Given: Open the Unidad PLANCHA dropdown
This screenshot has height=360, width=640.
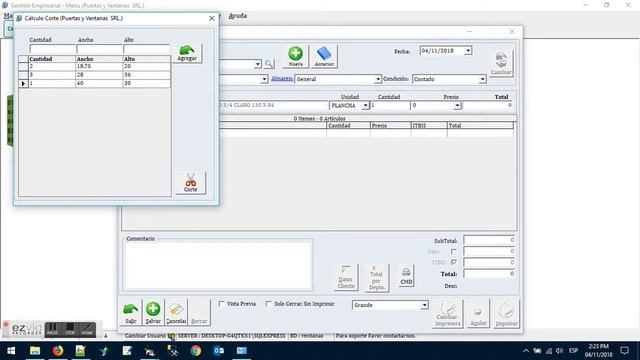Looking at the screenshot, I should pos(365,105).
